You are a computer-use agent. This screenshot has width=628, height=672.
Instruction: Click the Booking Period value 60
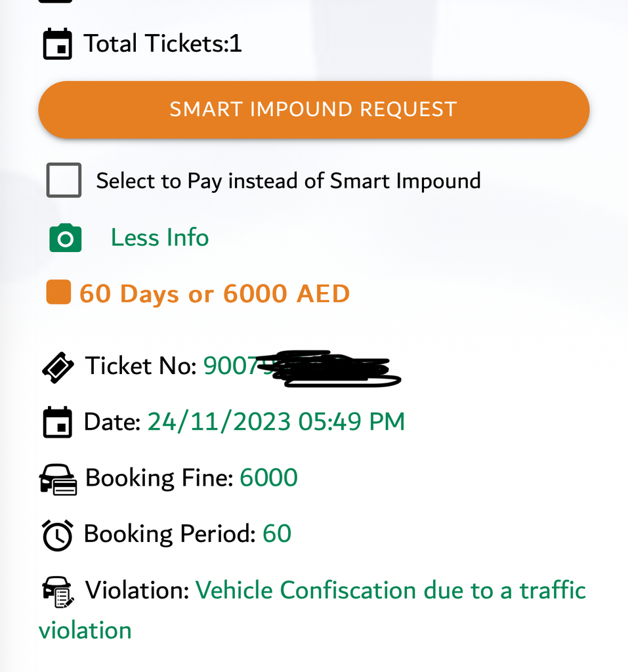[x=277, y=534]
